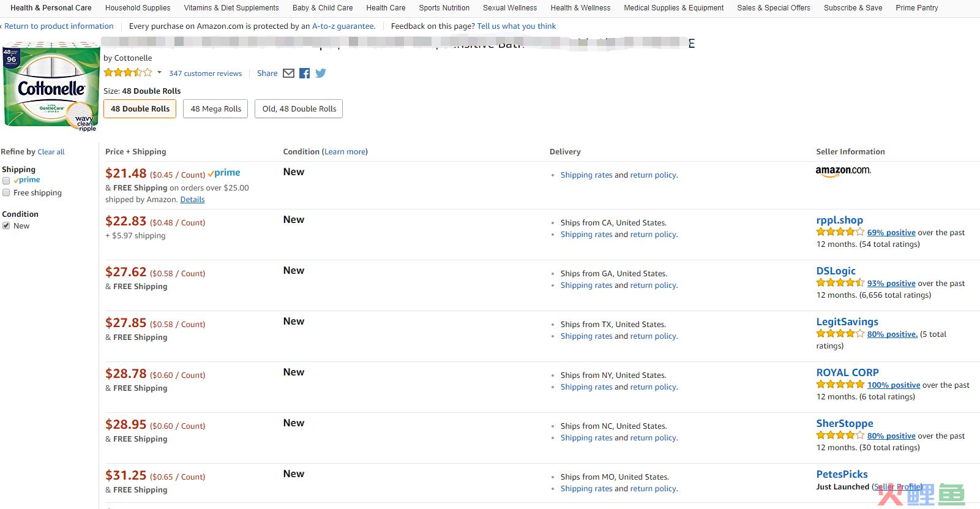Open Sexual Wellness category
This screenshot has height=509, width=980.
click(510, 8)
